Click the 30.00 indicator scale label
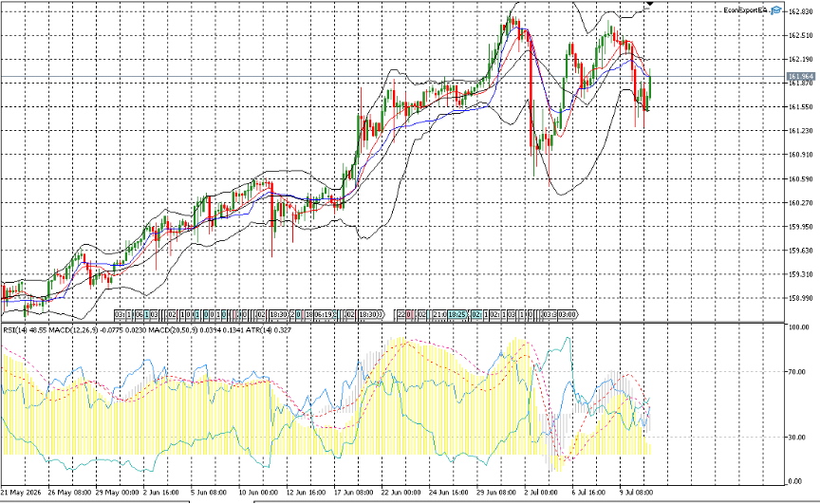 (x=798, y=438)
